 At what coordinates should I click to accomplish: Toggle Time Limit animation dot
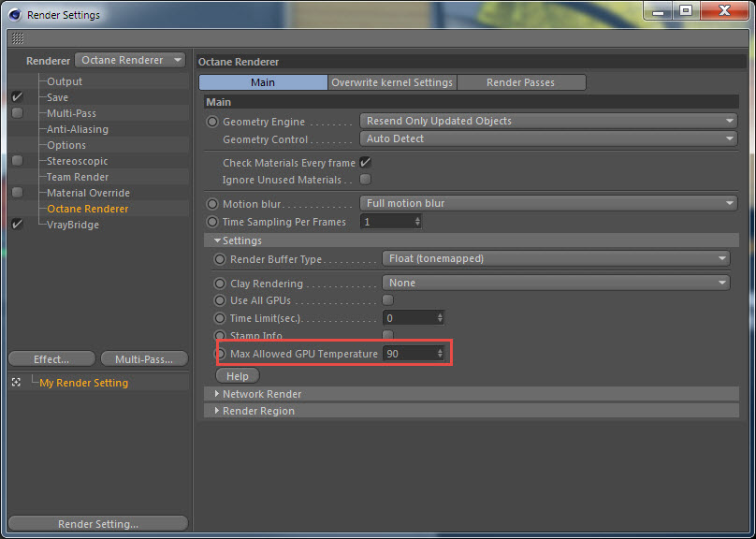tap(220, 318)
